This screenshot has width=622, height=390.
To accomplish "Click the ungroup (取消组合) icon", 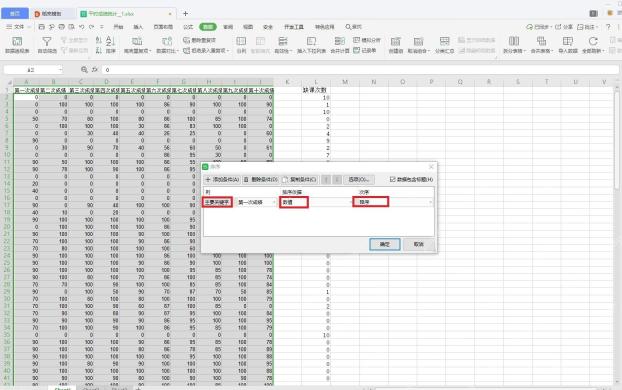I will tap(418, 41).
